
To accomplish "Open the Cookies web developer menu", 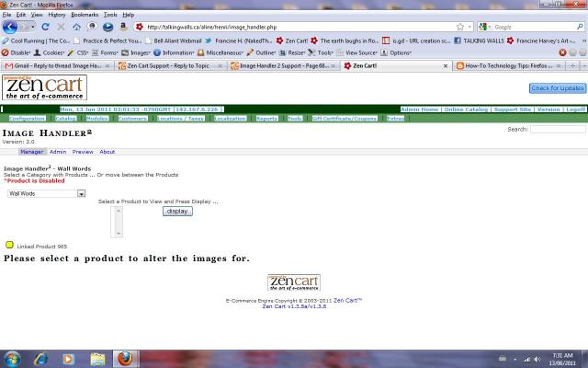I will coord(49,53).
